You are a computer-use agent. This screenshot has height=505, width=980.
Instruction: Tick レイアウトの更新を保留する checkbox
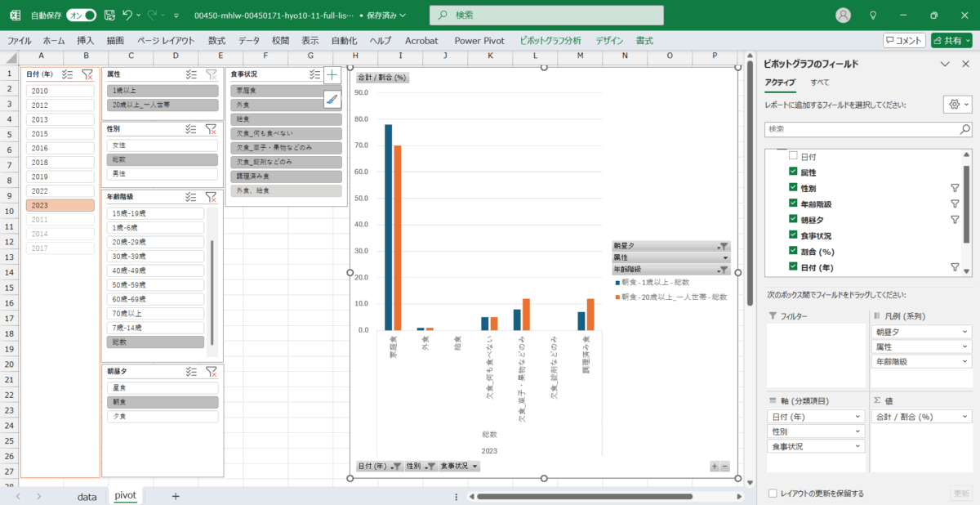click(773, 494)
